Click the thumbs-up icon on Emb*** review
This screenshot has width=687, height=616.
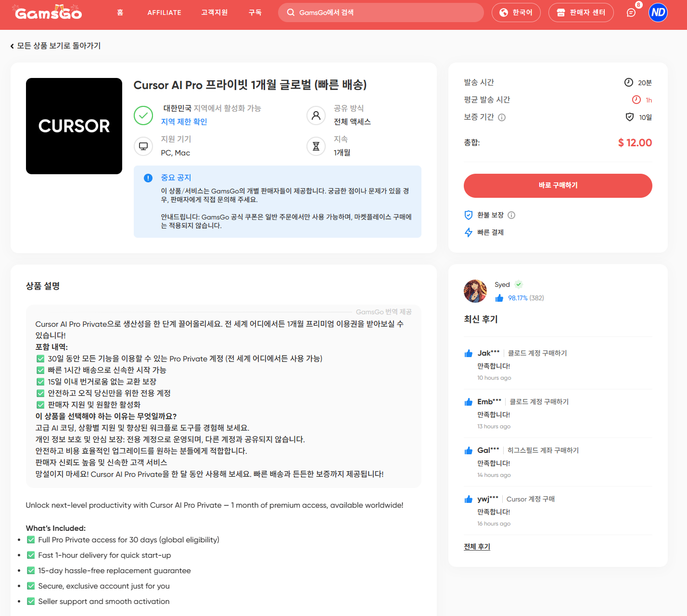469,402
